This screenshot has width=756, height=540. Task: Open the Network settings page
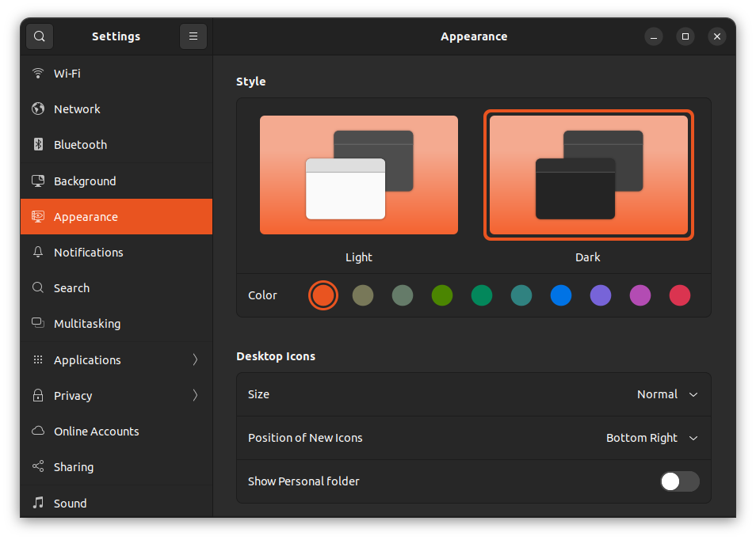coord(77,109)
